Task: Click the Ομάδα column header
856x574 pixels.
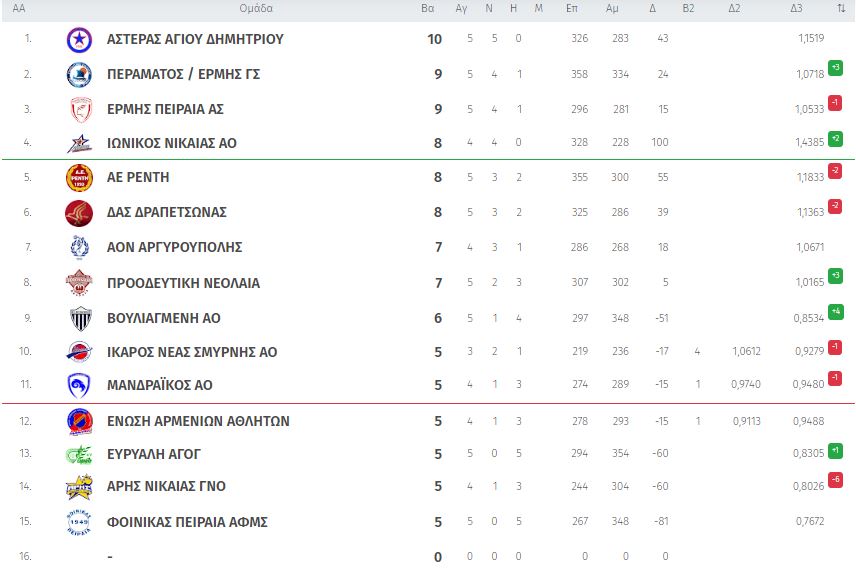Action: (x=256, y=8)
